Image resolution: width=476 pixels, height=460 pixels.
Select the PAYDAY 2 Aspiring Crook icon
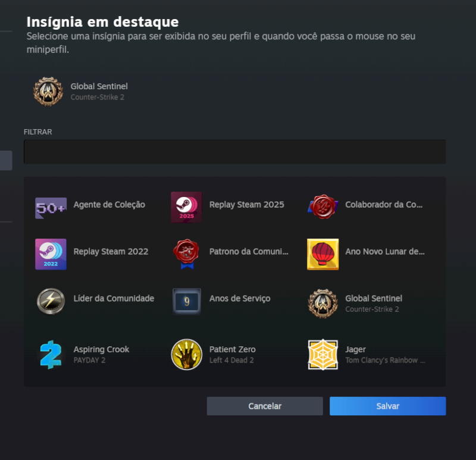coord(51,354)
